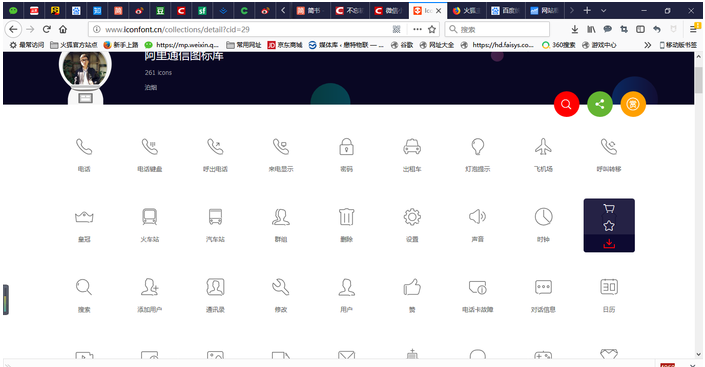Select the 灯泡提示 light bulb icon
This screenshot has width=705, height=367.
pos(477,147)
